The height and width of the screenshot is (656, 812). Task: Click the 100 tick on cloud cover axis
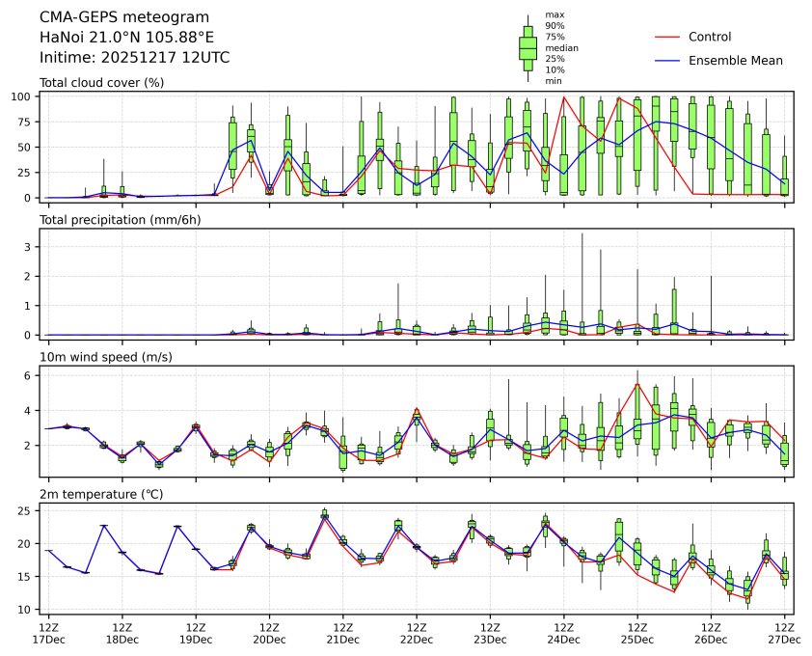click(24, 96)
